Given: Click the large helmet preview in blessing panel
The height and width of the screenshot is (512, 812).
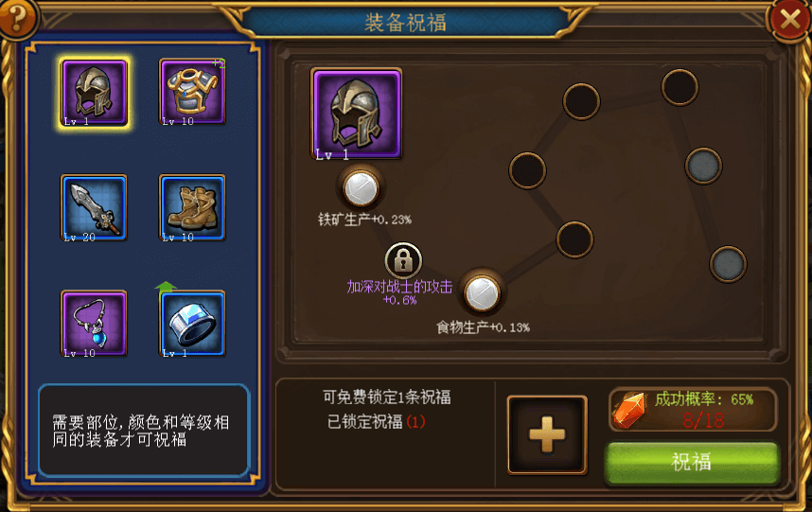Looking at the screenshot, I should pyautogui.click(x=356, y=114).
